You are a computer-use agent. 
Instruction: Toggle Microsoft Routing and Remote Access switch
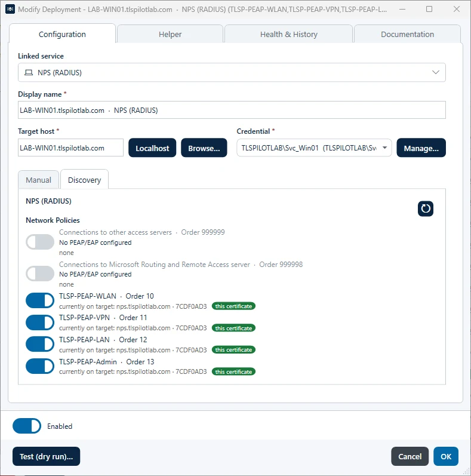40,274
